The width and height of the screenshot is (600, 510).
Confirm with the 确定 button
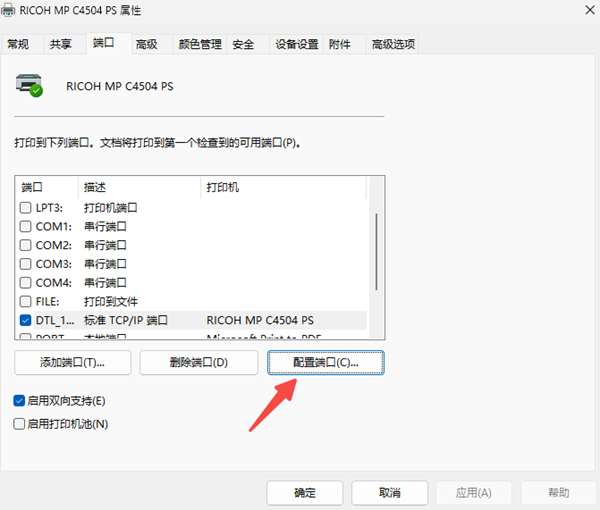[x=305, y=493]
